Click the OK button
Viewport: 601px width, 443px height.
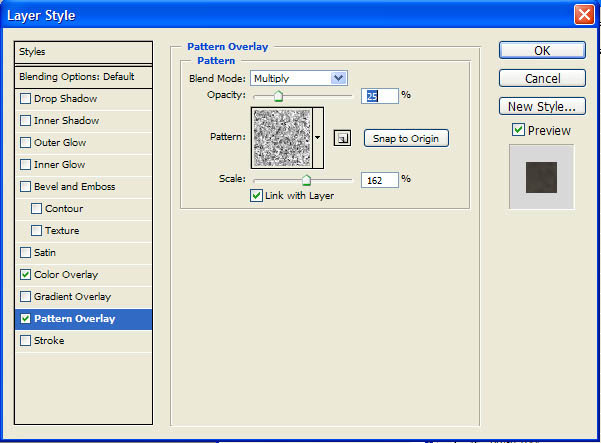click(x=542, y=50)
